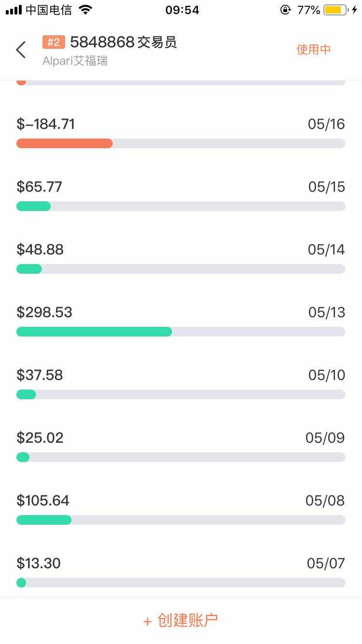Tap the cellular signal bars icon
This screenshot has width=362, height=644.
pyautogui.click(x=14, y=10)
